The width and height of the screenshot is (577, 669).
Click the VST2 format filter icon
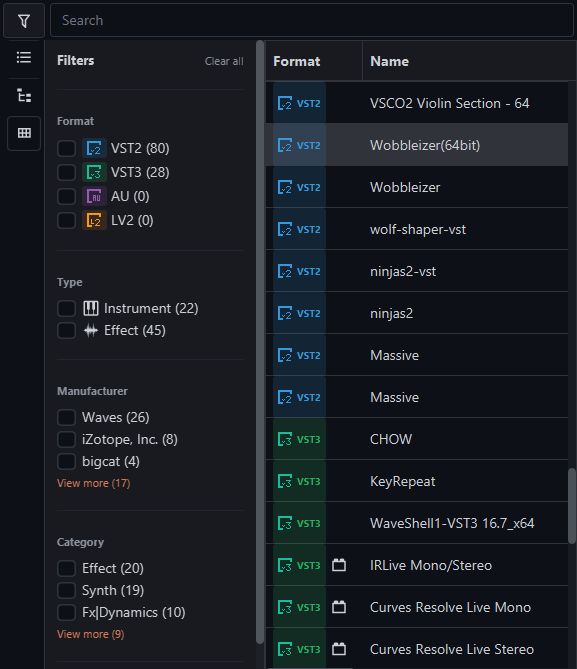pos(94,148)
